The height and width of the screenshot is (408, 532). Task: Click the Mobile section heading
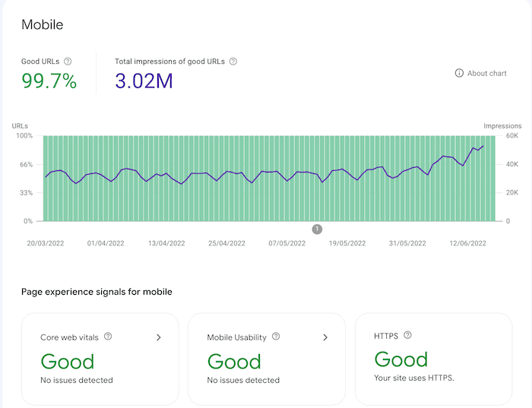[x=42, y=24]
